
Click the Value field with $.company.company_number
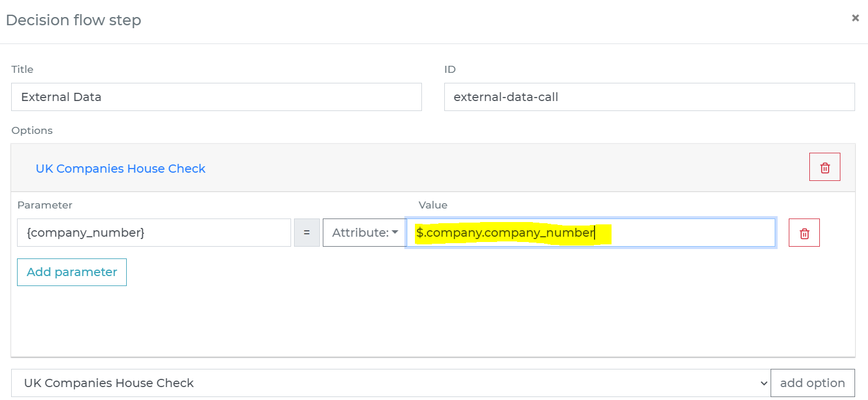(x=591, y=233)
